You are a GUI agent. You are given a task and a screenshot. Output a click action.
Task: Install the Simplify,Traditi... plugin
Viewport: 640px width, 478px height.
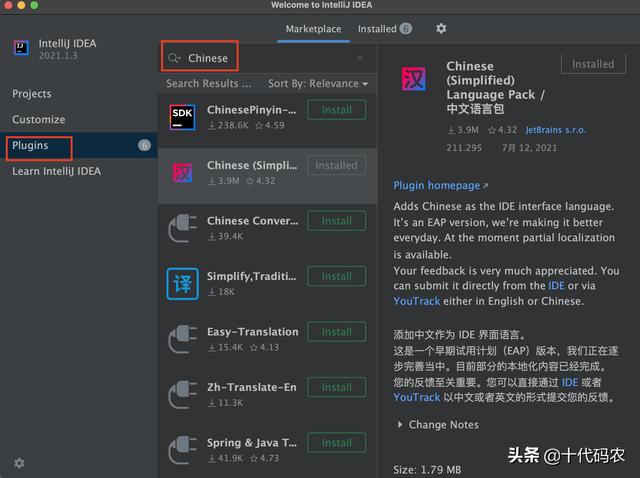(337, 276)
